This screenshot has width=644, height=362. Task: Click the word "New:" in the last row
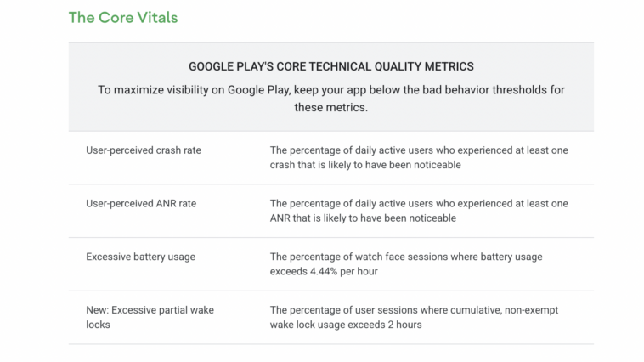(99, 310)
